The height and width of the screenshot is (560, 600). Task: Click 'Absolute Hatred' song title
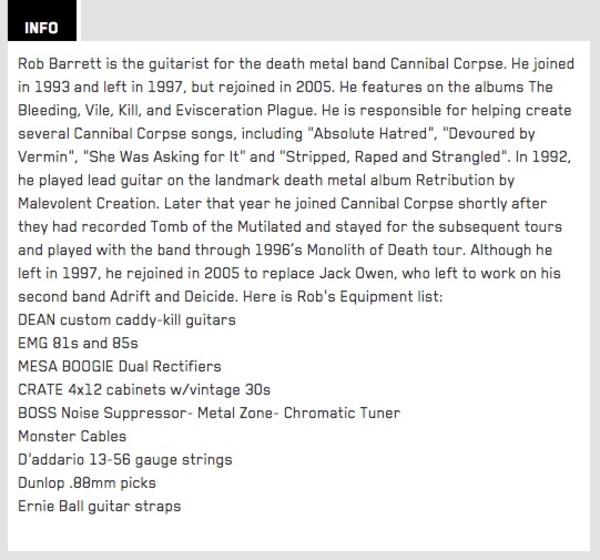(x=371, y=134)
